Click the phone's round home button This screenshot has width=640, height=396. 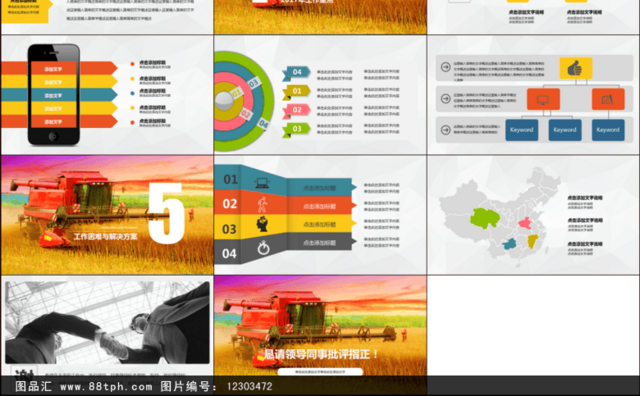[x=53, y=137]
